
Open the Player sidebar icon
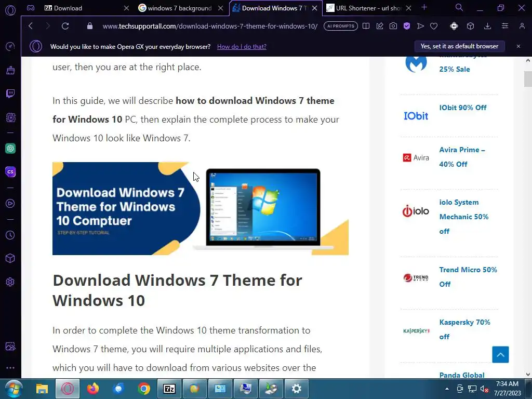coord(10,203)
